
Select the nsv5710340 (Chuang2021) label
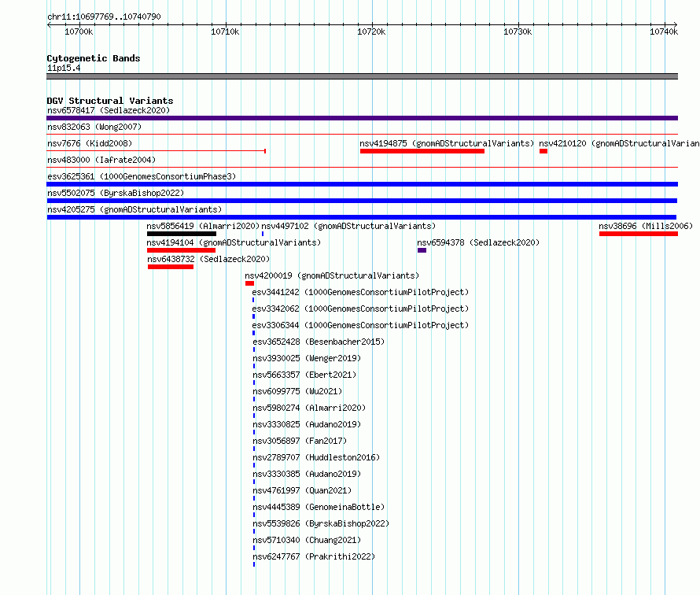click(307, 540)
